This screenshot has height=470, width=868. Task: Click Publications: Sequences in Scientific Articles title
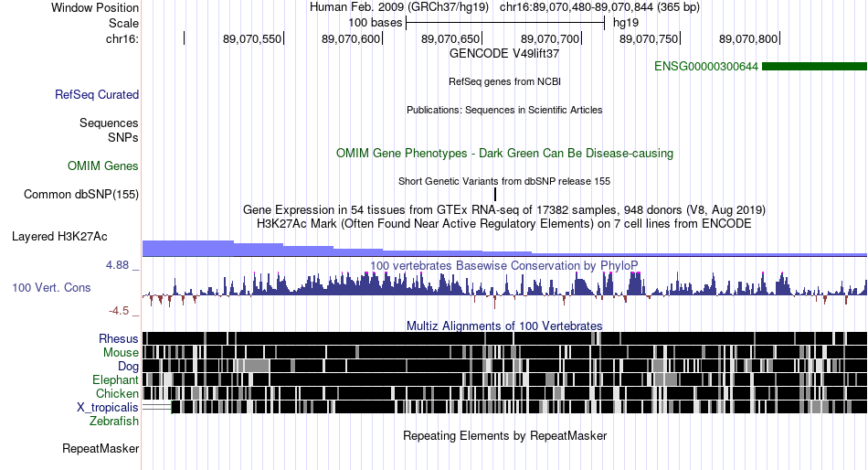504,110
